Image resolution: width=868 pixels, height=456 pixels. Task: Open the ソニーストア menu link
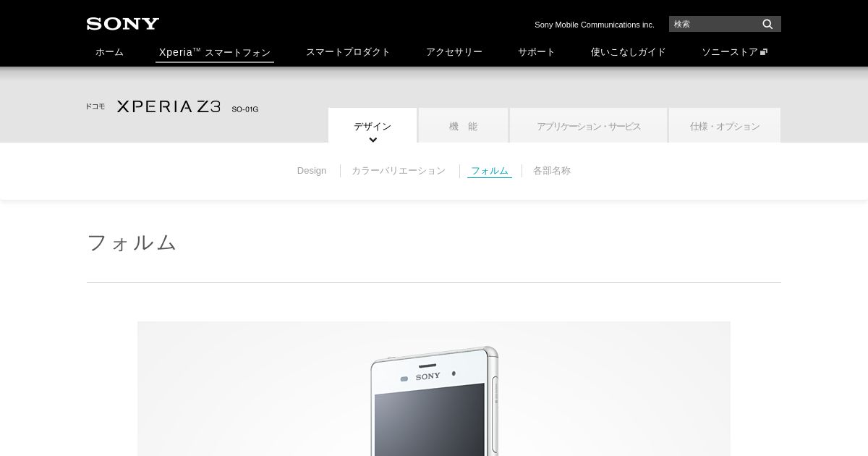coord(734,52)
